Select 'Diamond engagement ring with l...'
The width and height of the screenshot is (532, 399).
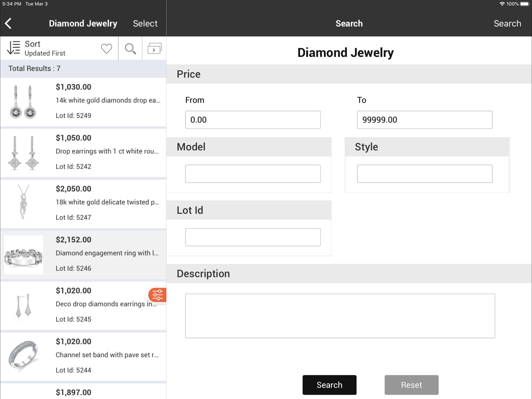coord(107,253)
